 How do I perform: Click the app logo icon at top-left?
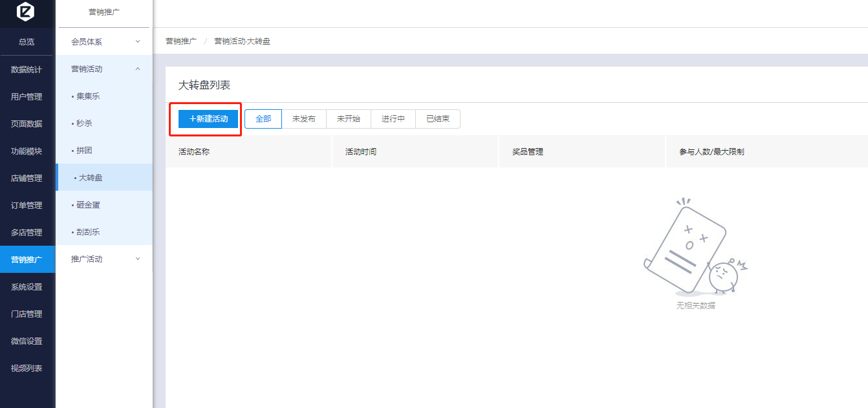tap(26, 12)
